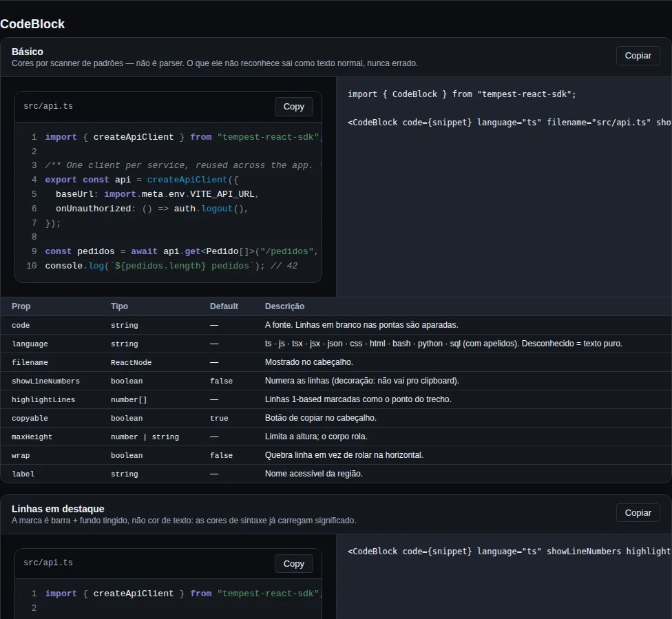
Task: Click false default in wrap row
Action: point(221,455)
